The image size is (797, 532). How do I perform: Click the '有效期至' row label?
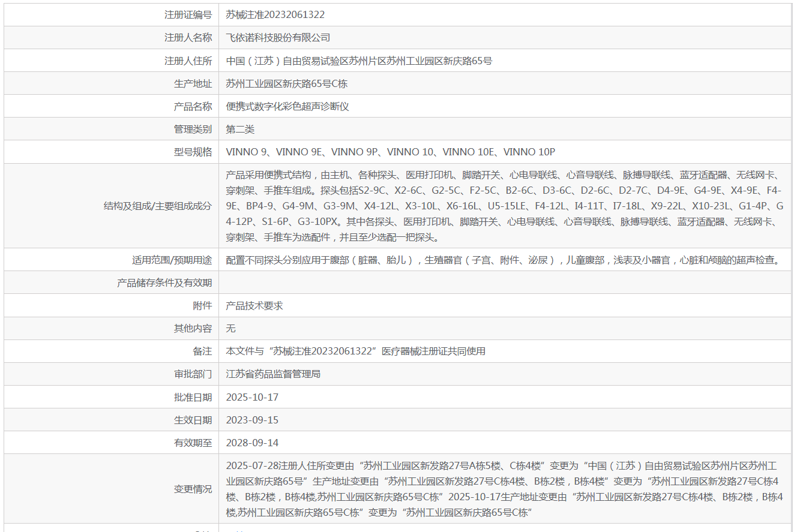coord(193,443)
